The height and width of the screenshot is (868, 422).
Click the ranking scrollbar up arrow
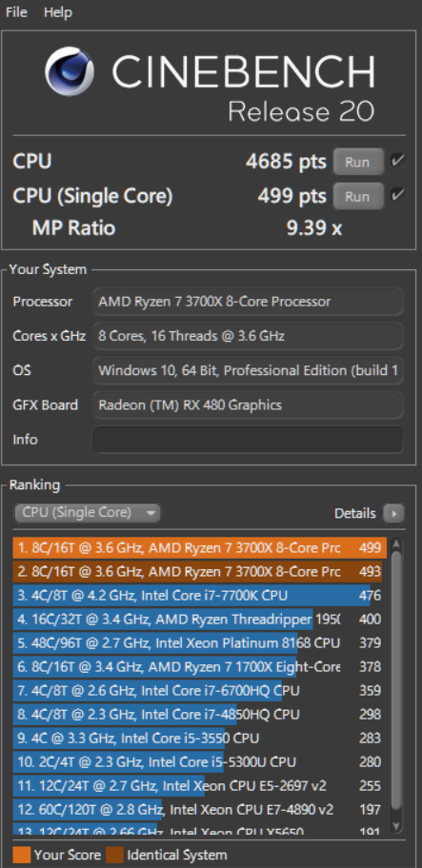[x=396, y=544]
